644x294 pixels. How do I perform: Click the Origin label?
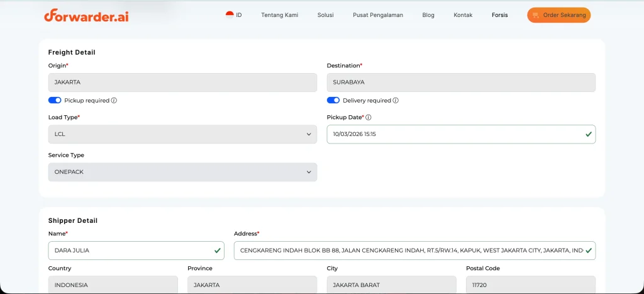[57, 65]
